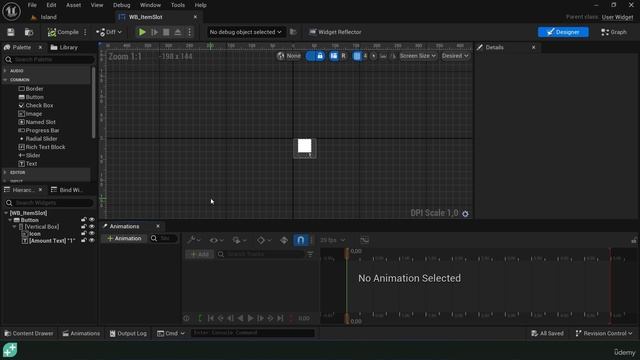Click the Browse to asset icon
Viewport: 640px width, 360px height.
pyautogui.click(x=29, y=32)
